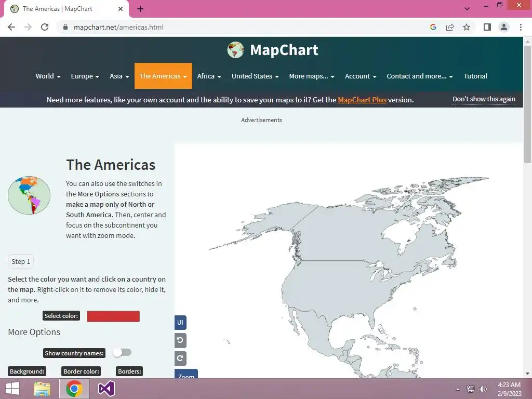532x399 pixels.
Task: Open the Asia dropdown menu
Action: tap(119, 76)
